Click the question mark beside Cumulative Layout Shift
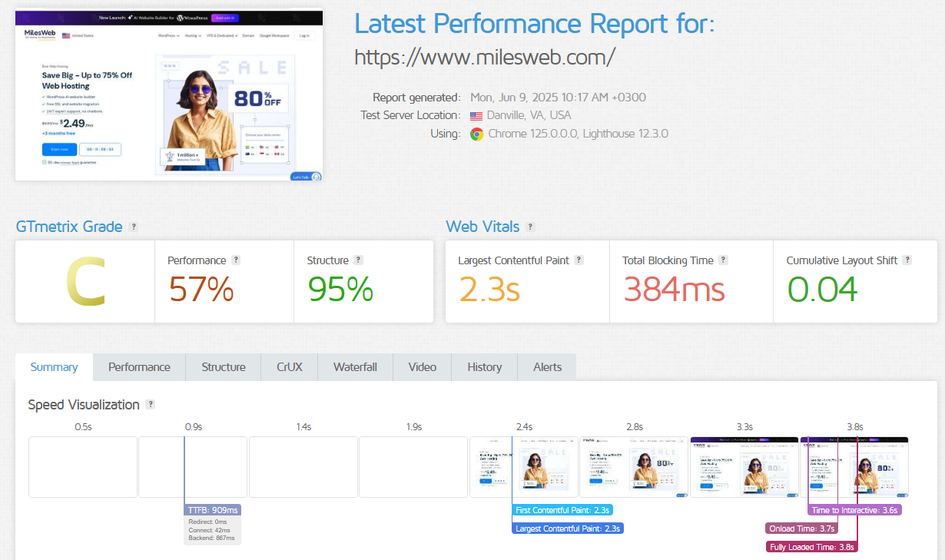This screenshot has width=945, height=560. point(907,260)
